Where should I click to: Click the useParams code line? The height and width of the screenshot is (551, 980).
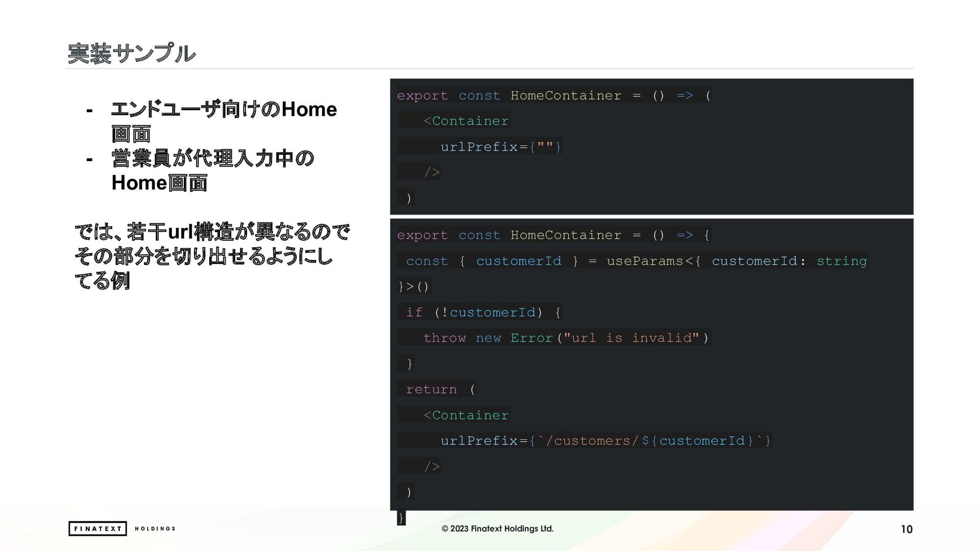click(x=636, y=261)
